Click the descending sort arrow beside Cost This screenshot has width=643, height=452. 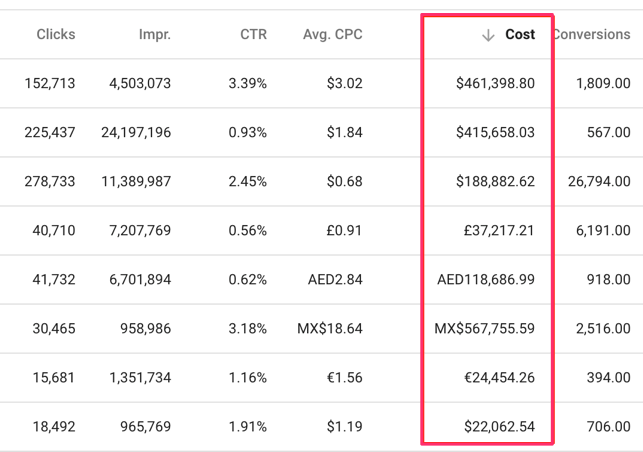pyautogui.click(x=488, y=35)
